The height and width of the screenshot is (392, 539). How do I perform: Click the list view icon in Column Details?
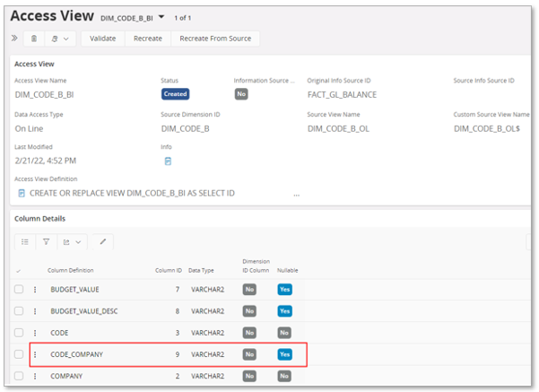pyautogui.click(x=25, y=241)
